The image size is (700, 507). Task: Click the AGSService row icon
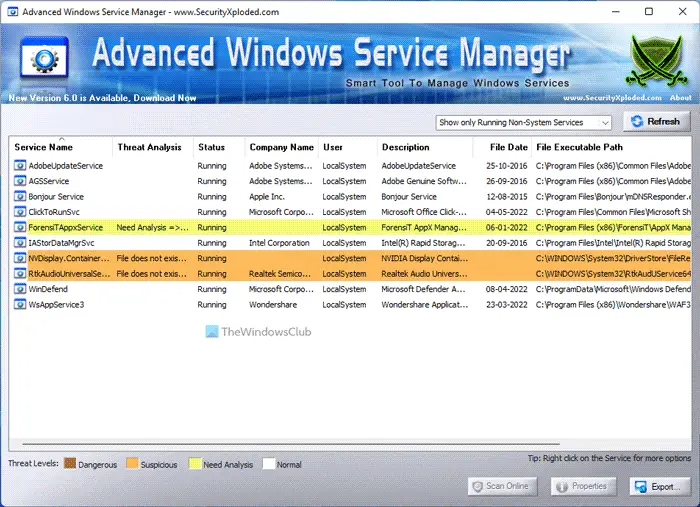tap(20, 181)
